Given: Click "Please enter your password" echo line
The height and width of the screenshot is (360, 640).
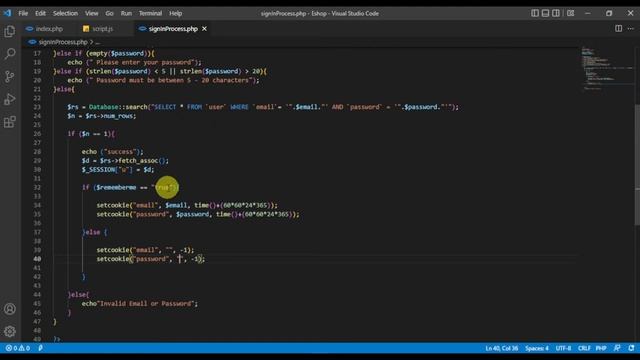Looking at the screenshot, I should click(x=134, y=62).
